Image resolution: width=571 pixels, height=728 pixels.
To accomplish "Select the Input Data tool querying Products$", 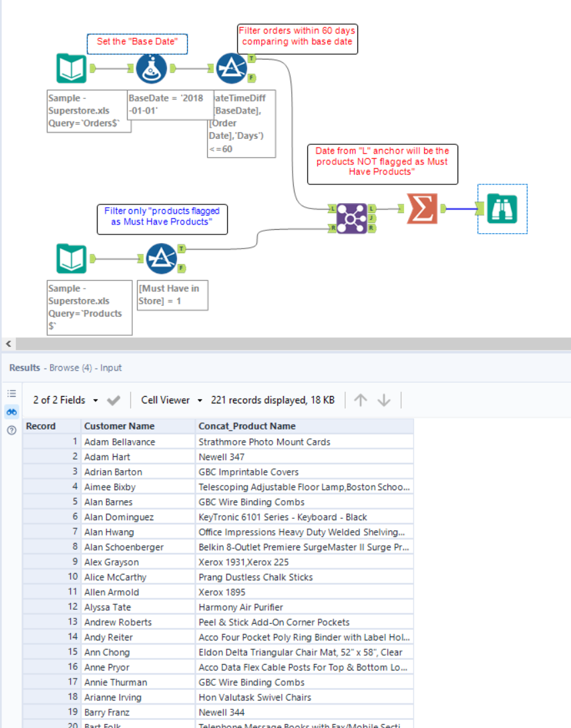I will (72, 258).
